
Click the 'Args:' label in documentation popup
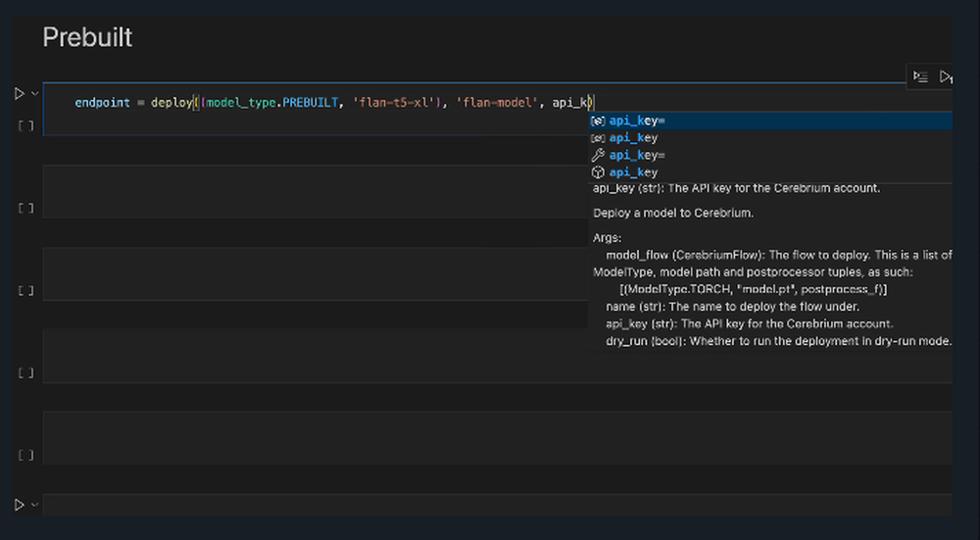(x=607, y=238)
